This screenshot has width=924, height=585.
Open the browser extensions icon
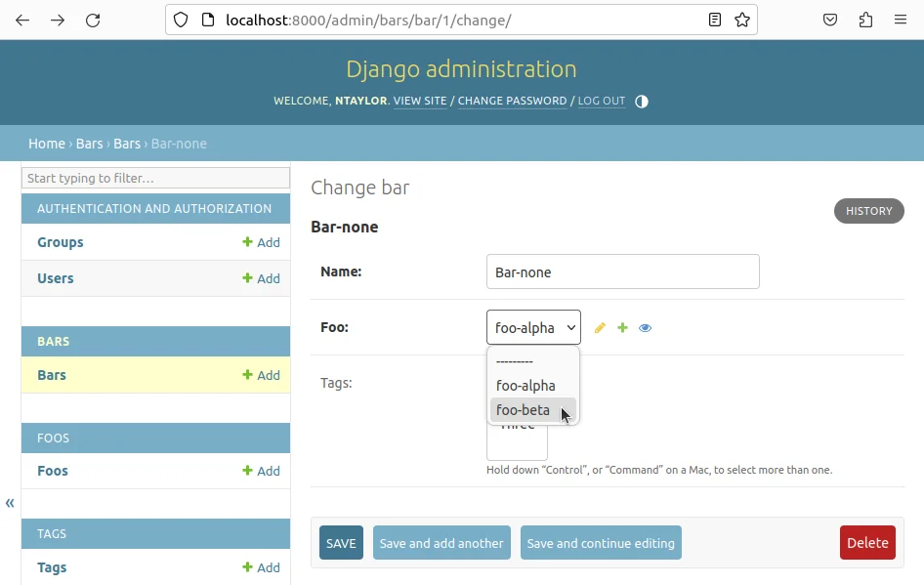click(865, 20)
